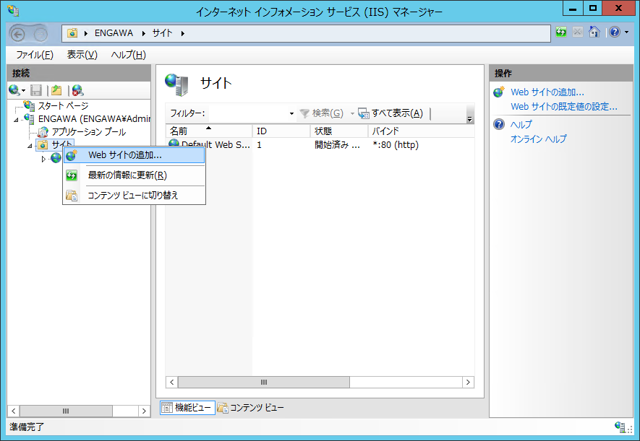Switch to the コンテンツ ビュー tab
This screenshot has height=441, width=640.
click(251, 408)
